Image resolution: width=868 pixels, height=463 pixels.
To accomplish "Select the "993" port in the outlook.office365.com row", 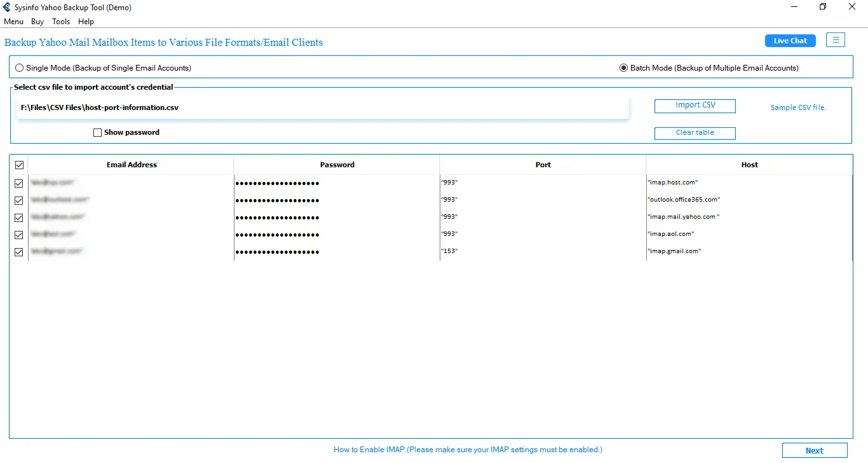I will [543, 200].
